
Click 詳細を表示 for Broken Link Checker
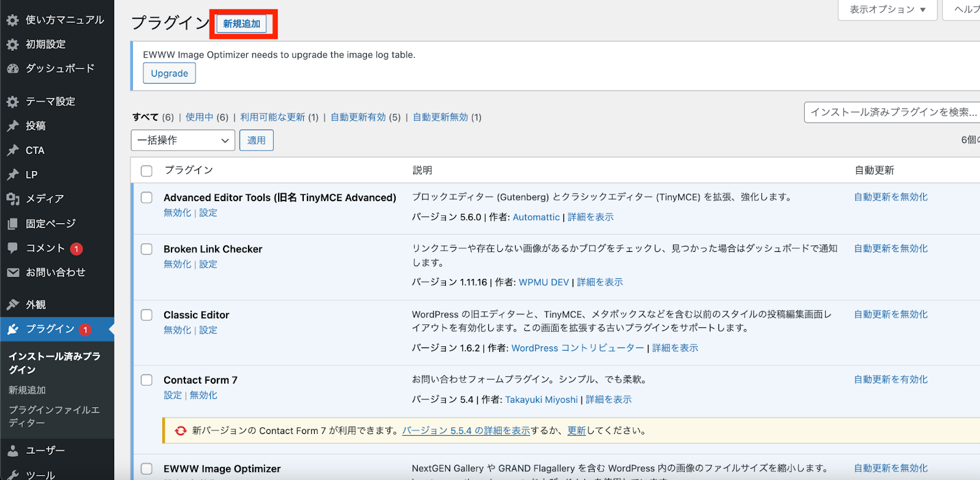(600, 283)
